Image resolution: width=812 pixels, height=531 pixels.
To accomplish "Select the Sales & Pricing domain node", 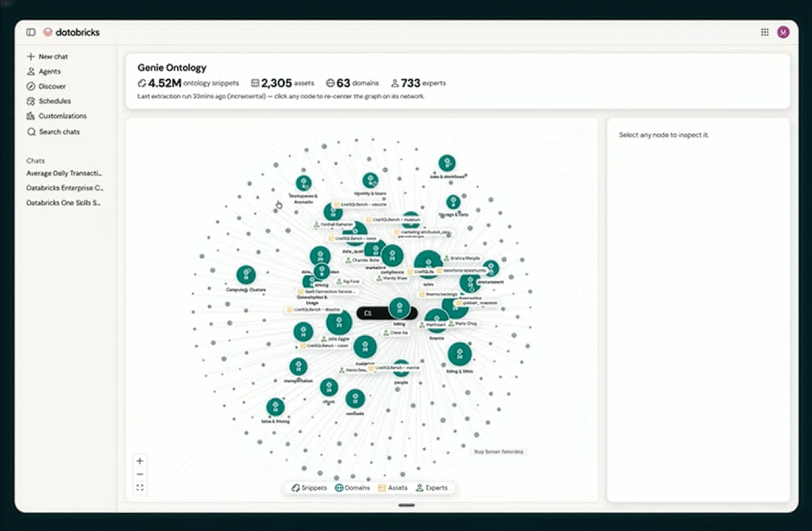I will [x=275, y=407].
